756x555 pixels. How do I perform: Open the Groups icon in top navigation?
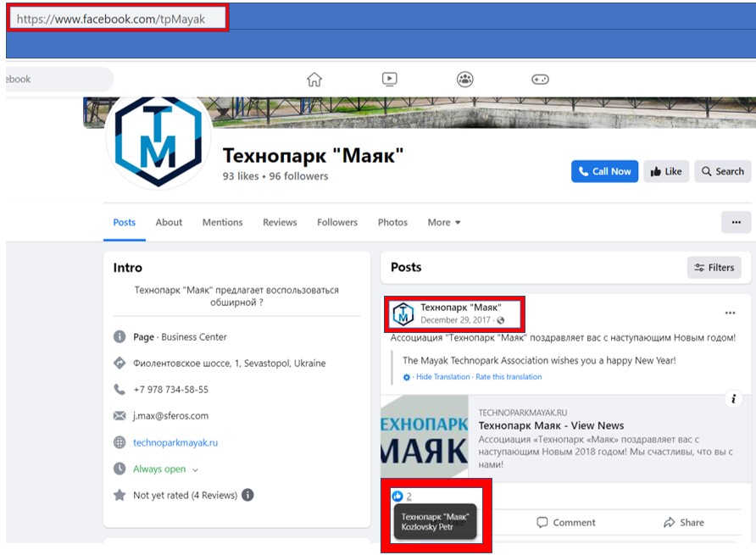(464, 79)
